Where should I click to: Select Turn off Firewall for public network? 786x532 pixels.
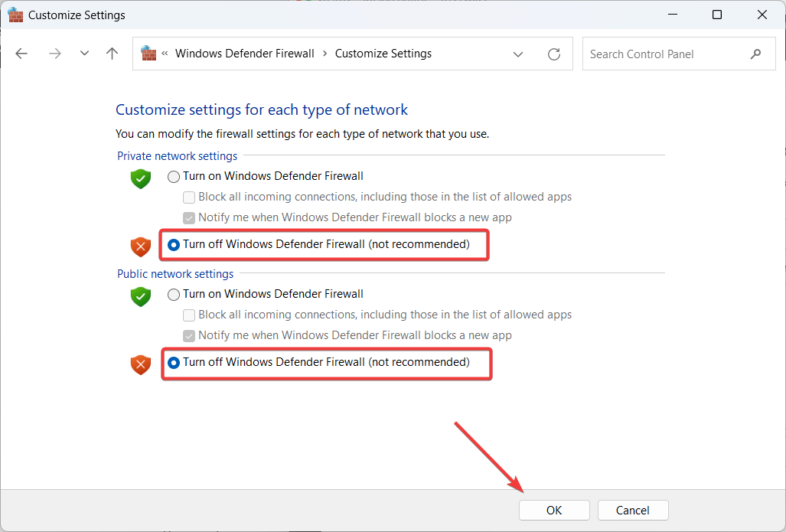click(174, 362)
